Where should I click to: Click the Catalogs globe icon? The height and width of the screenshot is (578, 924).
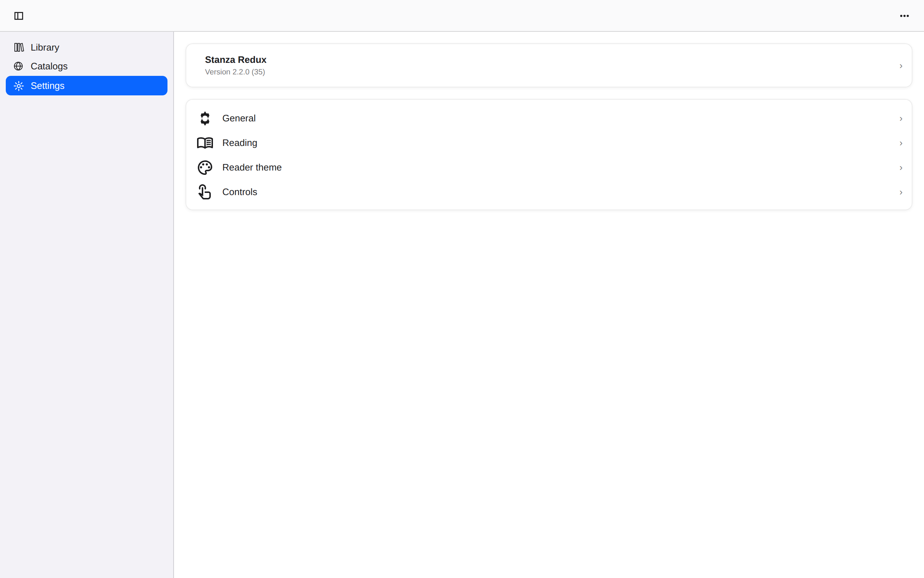18,66
